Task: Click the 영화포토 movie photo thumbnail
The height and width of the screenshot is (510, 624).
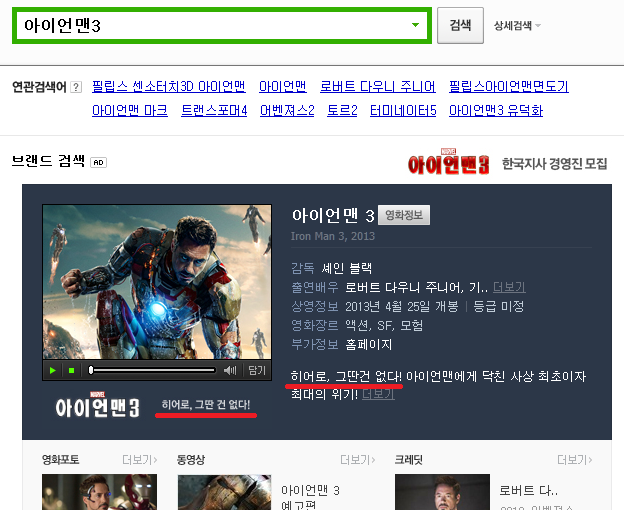Action: click(99, 492)
